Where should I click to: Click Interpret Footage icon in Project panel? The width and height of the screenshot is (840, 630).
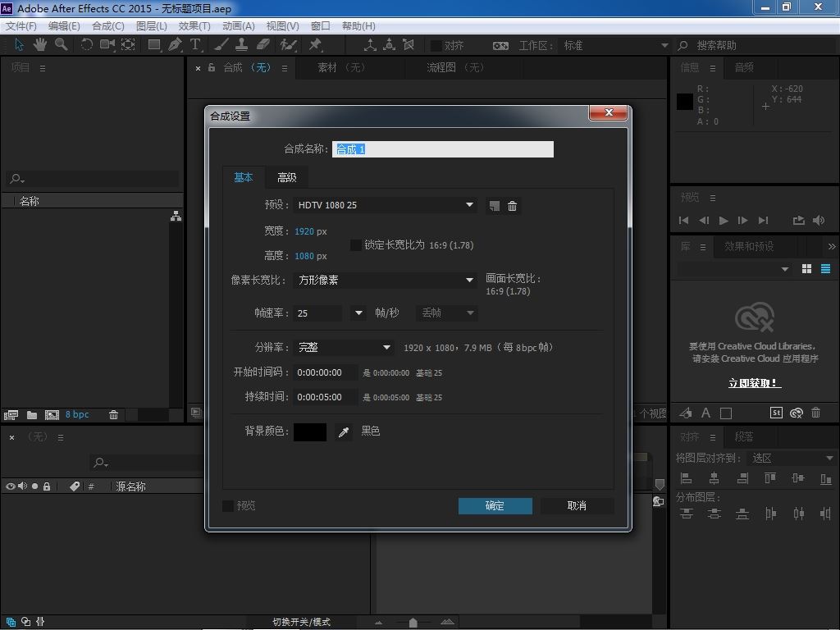click(x=11, y=414)
